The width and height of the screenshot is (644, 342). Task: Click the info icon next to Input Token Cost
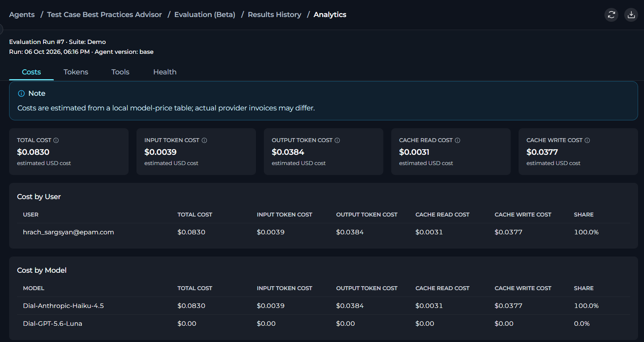click(204, 140)
